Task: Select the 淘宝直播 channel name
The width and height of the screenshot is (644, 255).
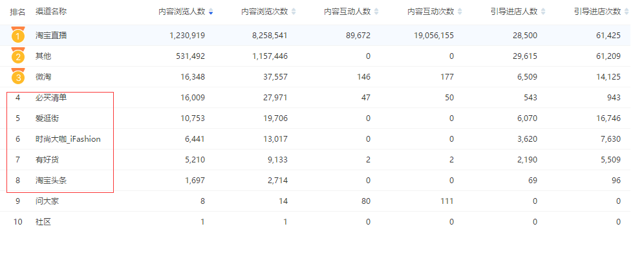Action: point(51,36)
